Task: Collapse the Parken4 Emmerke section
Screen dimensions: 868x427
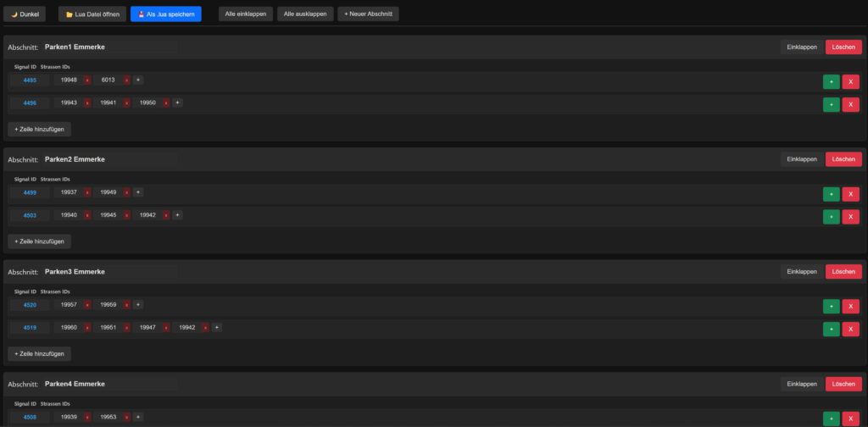Action: point(801,384)
